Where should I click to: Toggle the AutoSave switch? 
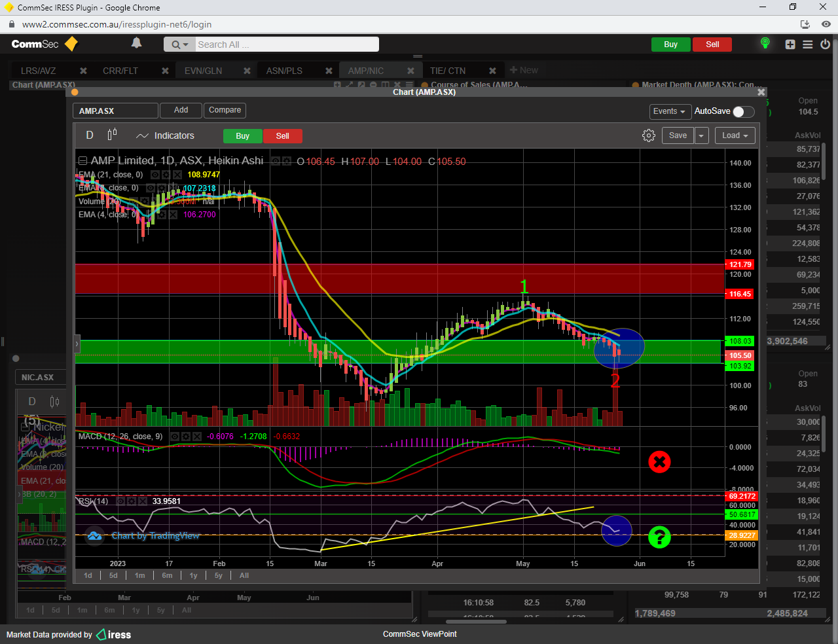coord(743,111)
